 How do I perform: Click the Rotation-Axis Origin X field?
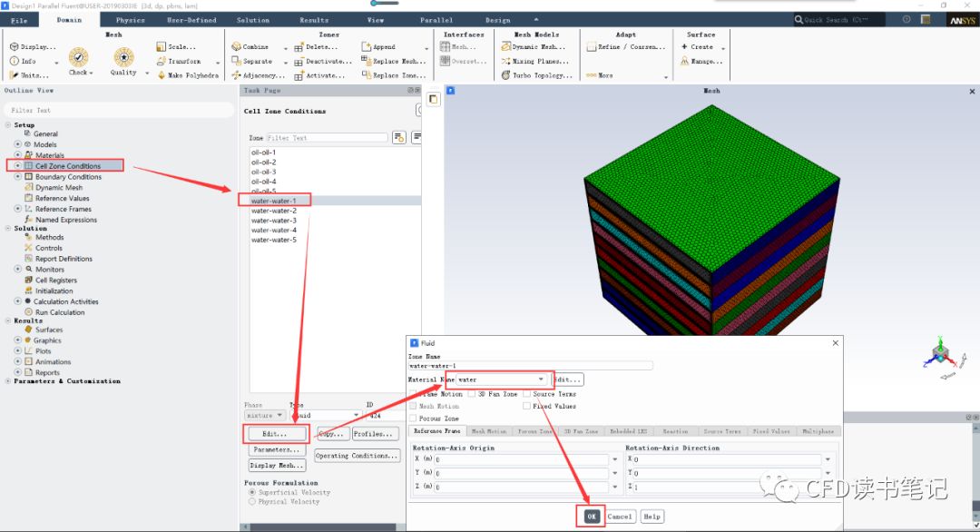[521, 459]
